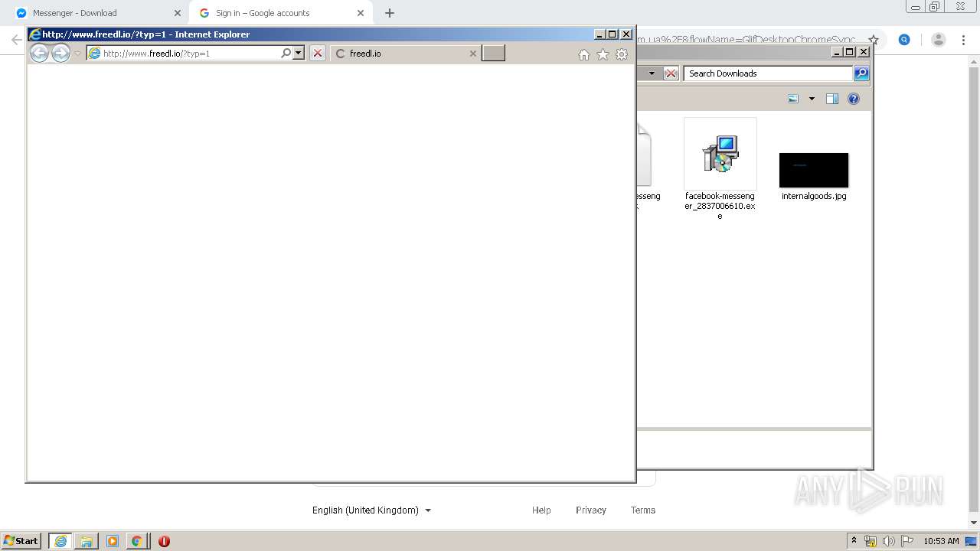980x551 pixels.
Task: Open the Explorer views options dropdown arrow
Action: point(812,99)
